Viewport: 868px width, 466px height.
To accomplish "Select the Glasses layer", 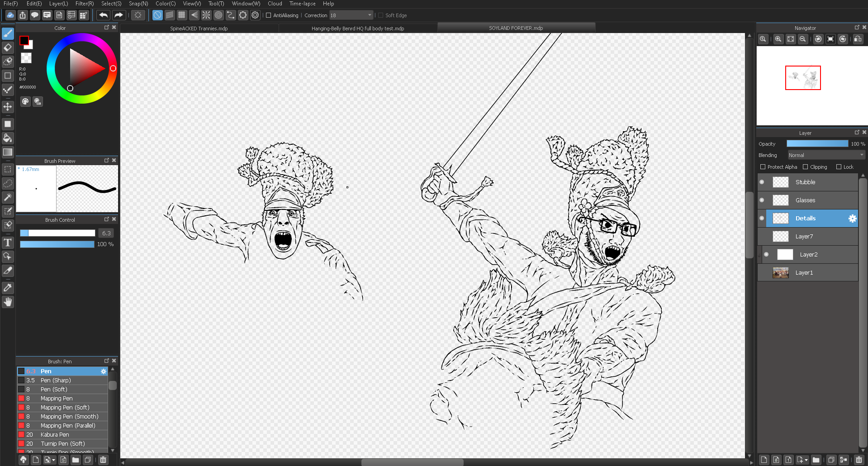I will click(805, 200).
